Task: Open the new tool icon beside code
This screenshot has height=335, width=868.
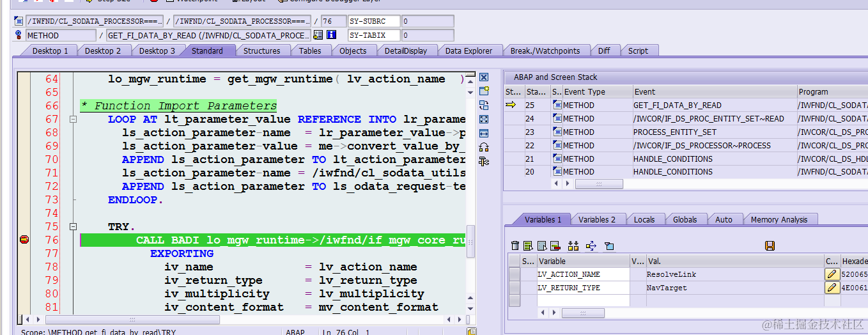Action: [x=484, y=91]
